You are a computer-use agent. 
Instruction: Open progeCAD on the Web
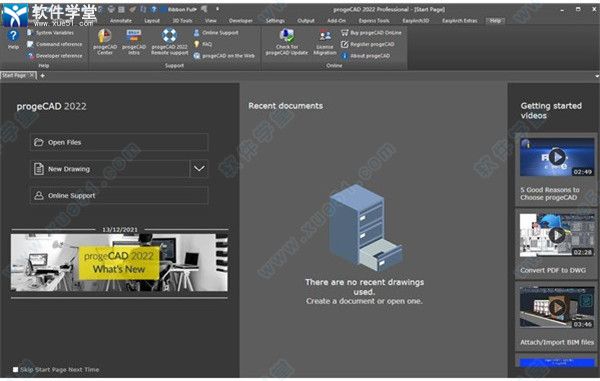224,56
